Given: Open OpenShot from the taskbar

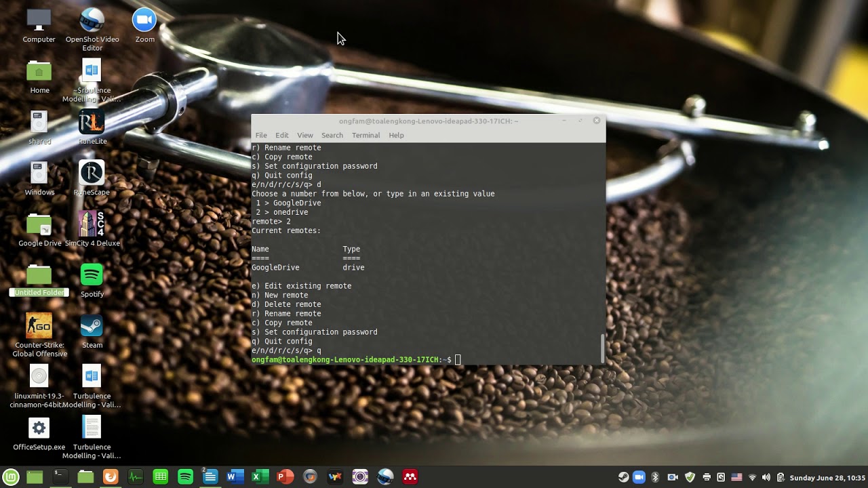Looking at the screenshot, I should tap(385, 477).
